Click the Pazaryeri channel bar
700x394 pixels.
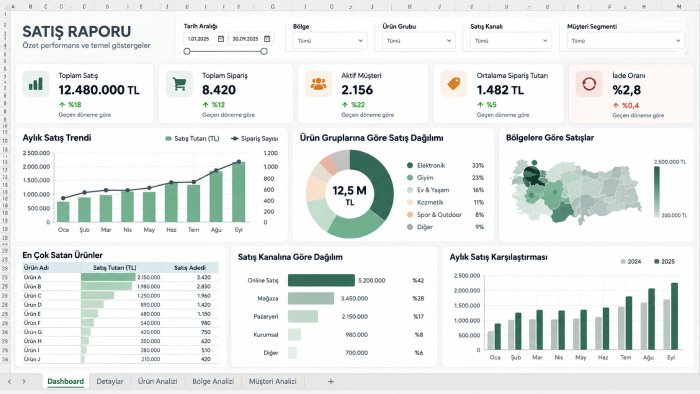coord(303,316)
